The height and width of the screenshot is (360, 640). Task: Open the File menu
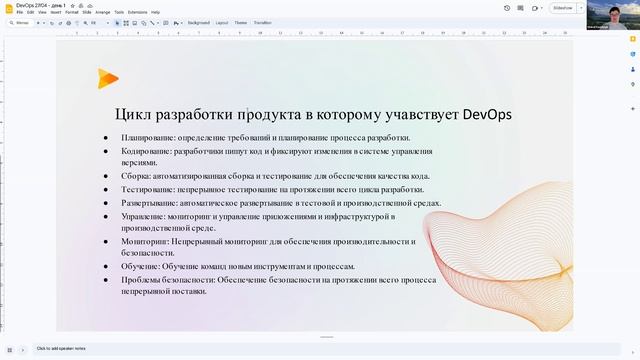point(20,12)
